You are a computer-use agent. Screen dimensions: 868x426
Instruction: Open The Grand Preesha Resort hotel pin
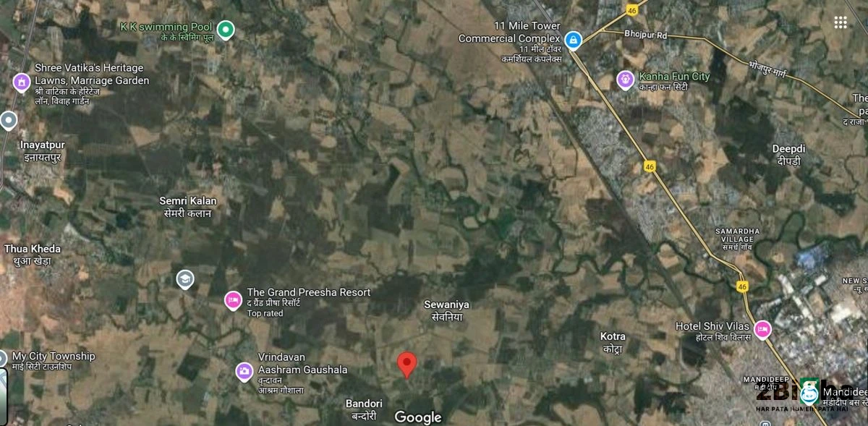pyautogui.click(x=233, y=300)
